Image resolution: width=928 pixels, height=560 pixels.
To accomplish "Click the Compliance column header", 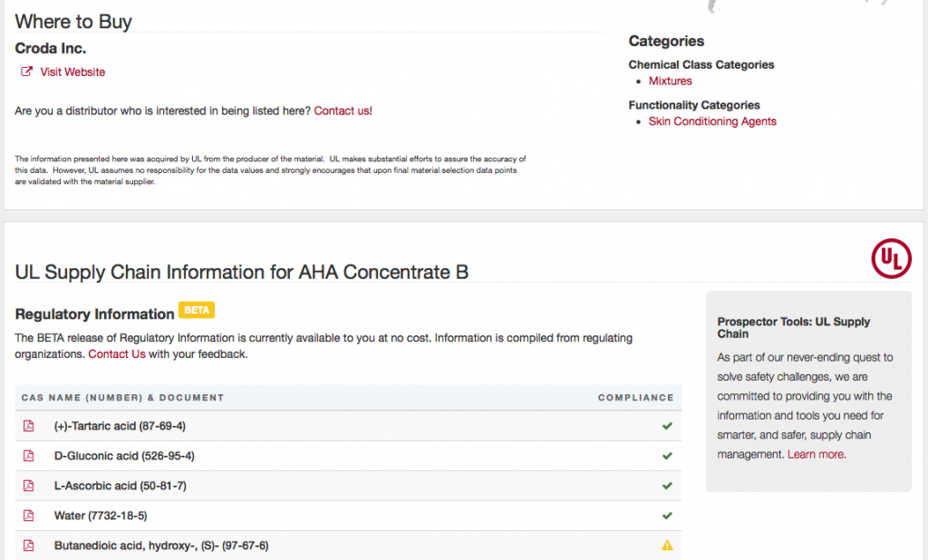I will coord(635,398).
